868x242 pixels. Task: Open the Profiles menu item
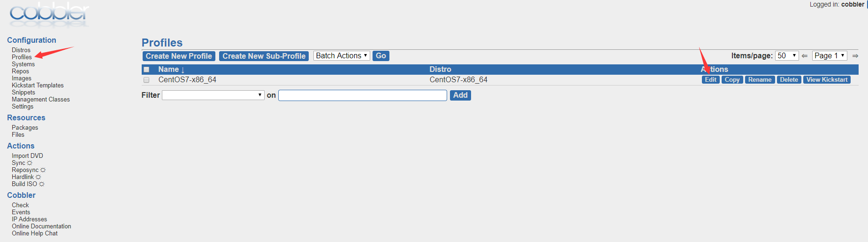point(22,57)
